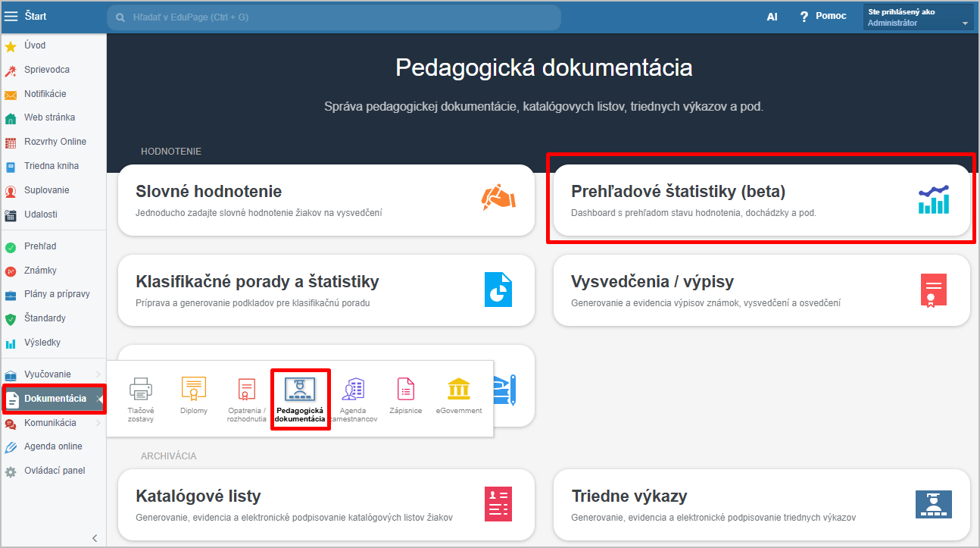Image resolution: width=980 pixels, height=548 pixels.
Task: Expand the Administrátor account dropdown
Action: point(964,23)
